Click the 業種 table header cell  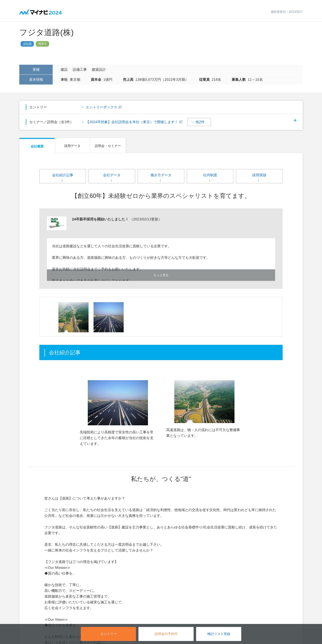(x=36, y=69)
